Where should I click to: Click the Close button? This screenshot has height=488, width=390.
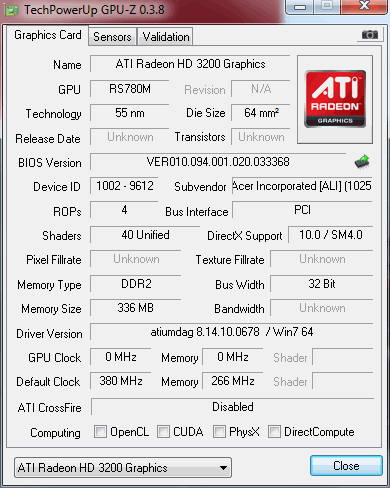[346, 466]
